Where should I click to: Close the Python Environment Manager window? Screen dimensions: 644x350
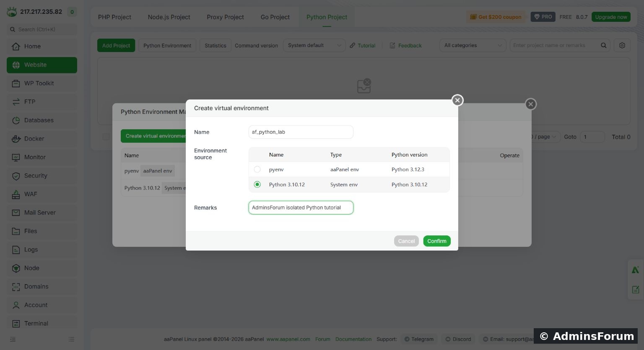click(x=531, y=104)
